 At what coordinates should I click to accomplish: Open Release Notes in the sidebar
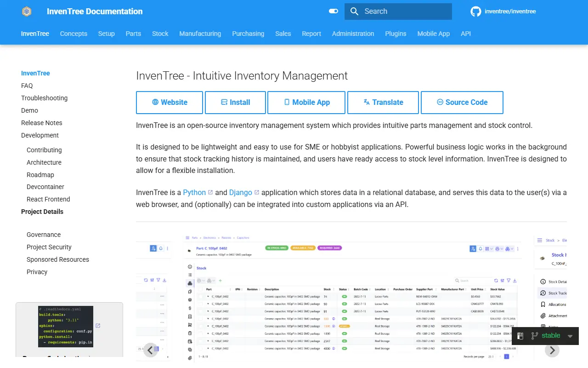[x=41, y=123]
